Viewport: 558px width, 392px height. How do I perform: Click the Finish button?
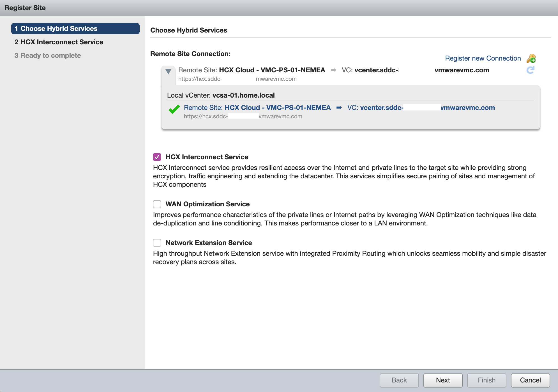tap(486, 380)
